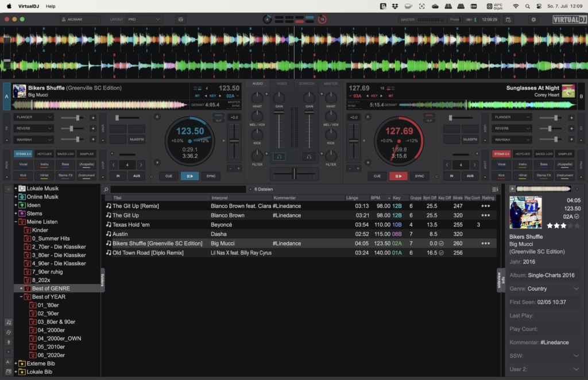Shift deck B key up with right arrow

point(381,96)
